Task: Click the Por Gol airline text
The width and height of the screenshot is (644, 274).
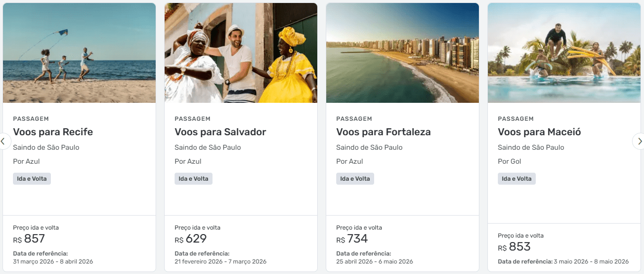Action: coord(510,161)
